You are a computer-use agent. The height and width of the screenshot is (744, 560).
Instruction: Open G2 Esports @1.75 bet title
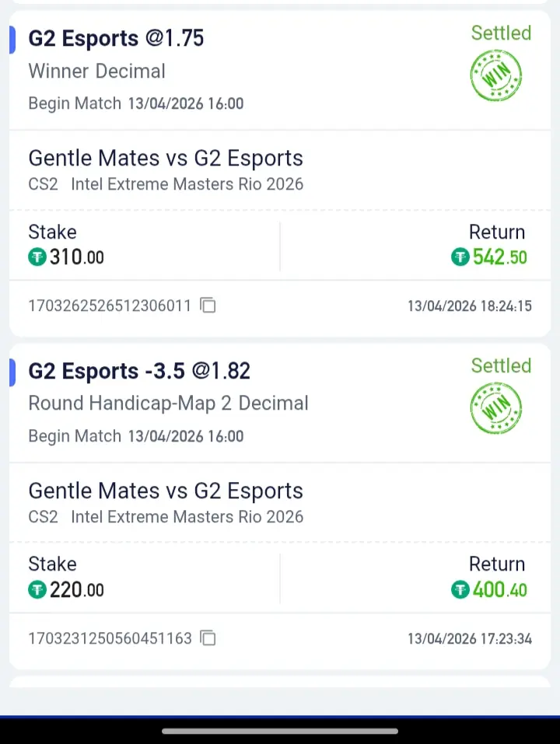(x=116, y=38)
